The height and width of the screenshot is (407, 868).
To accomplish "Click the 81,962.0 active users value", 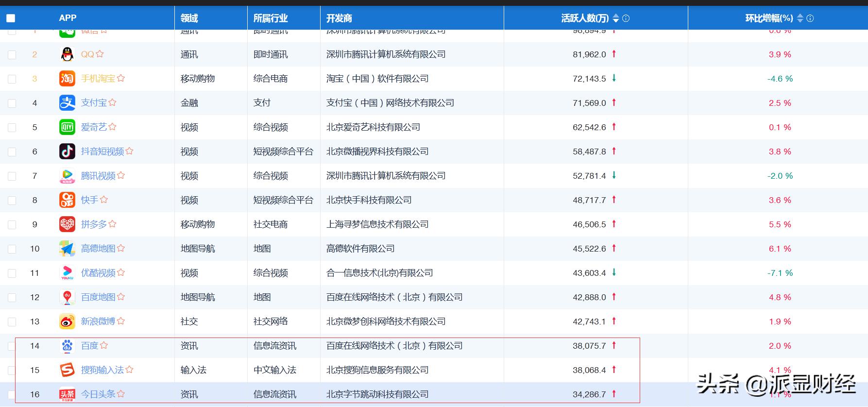I will coord(589,54).
